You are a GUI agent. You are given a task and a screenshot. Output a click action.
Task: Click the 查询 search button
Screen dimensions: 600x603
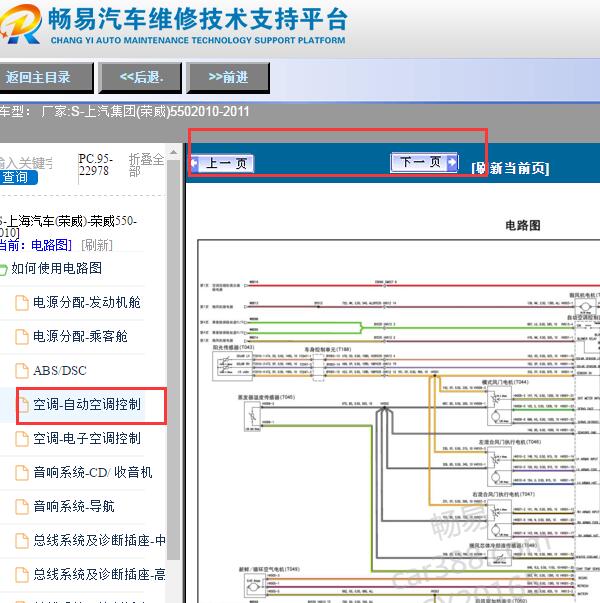click(x=18, y=177)
